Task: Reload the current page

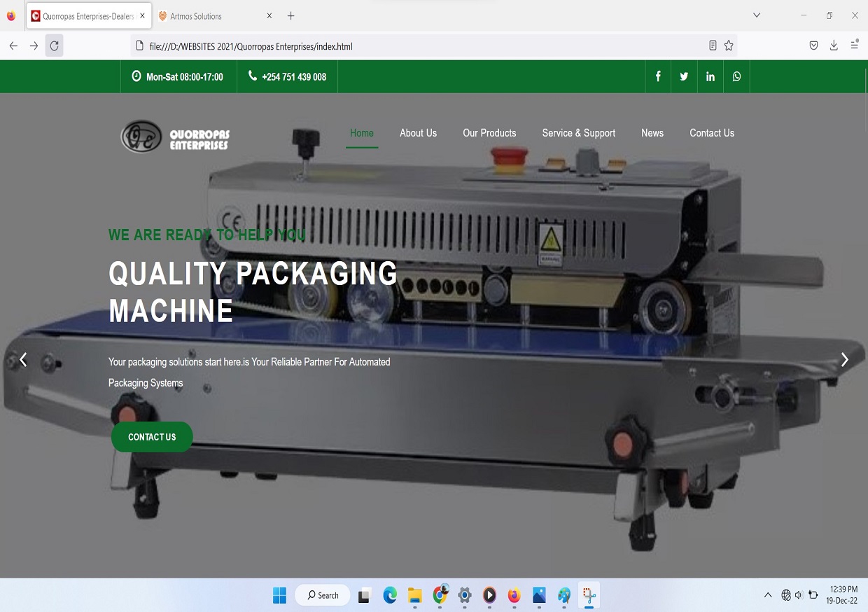Action: pos(54,46)
